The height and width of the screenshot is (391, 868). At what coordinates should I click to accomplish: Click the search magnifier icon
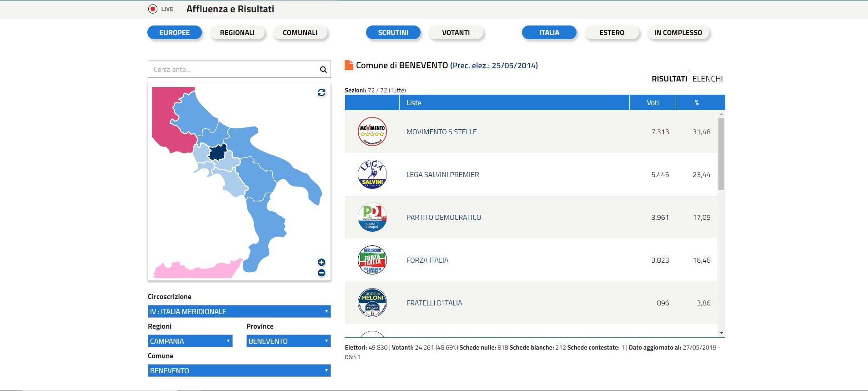(x=323, y=70)
